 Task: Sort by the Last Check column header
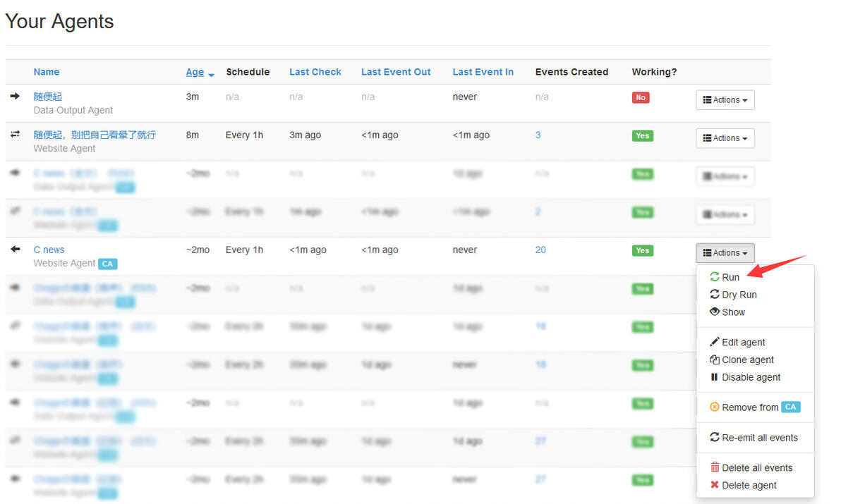click(x=315, y=72)
